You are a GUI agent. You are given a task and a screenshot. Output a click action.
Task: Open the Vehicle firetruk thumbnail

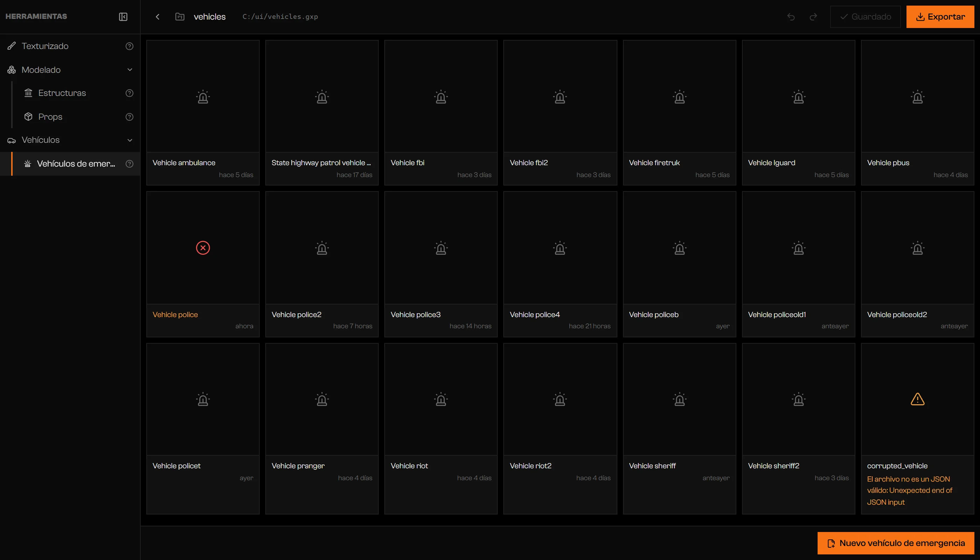[x=680, y=96]
